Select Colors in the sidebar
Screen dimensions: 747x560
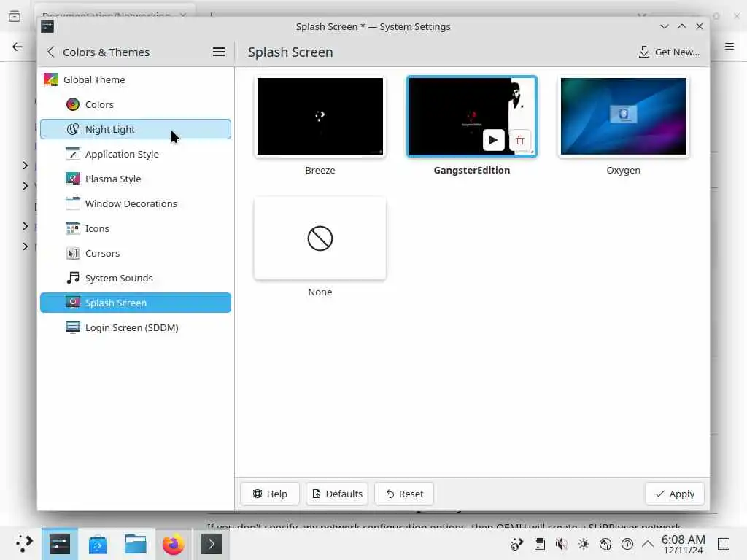tap(135, 104)
